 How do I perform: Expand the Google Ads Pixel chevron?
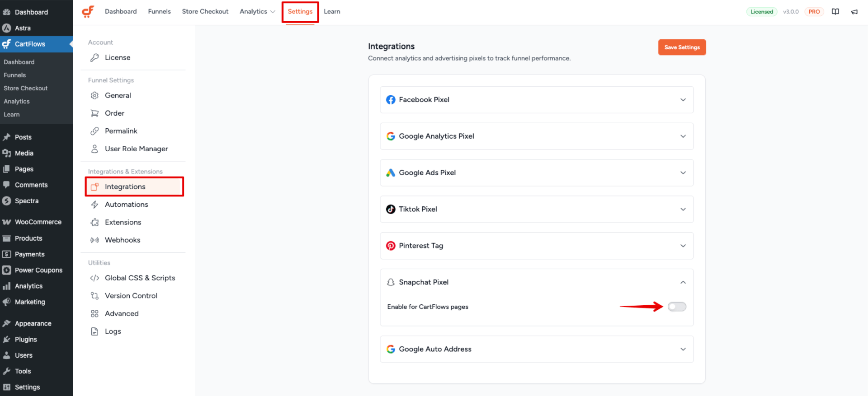tap(683, 172)
